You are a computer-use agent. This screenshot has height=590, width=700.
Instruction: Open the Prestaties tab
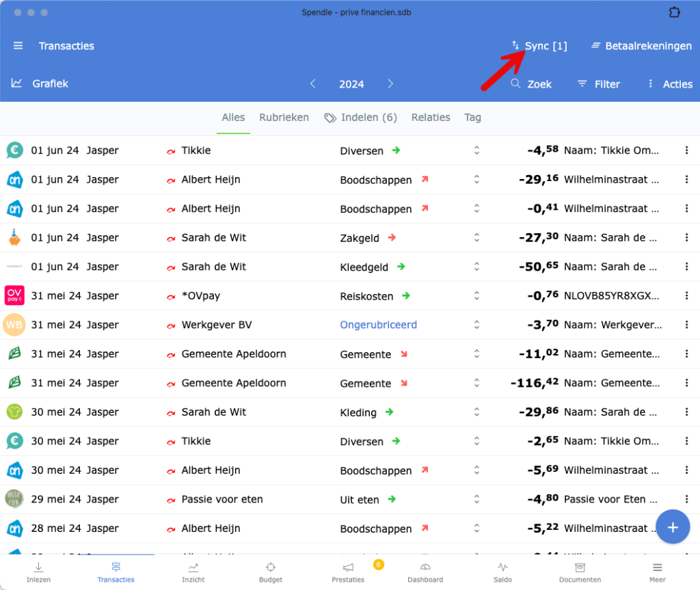click(348, 573)
